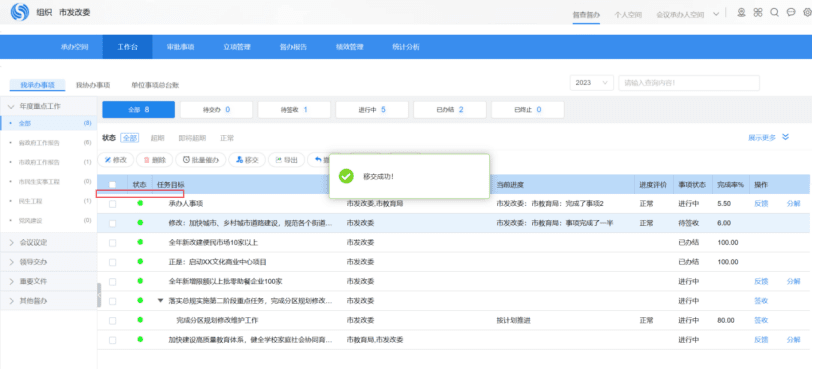This screenshot has width=813, height=370.
Task: Click 反馈 link for 承办人事项 row
Action: [x=761, y=204]
